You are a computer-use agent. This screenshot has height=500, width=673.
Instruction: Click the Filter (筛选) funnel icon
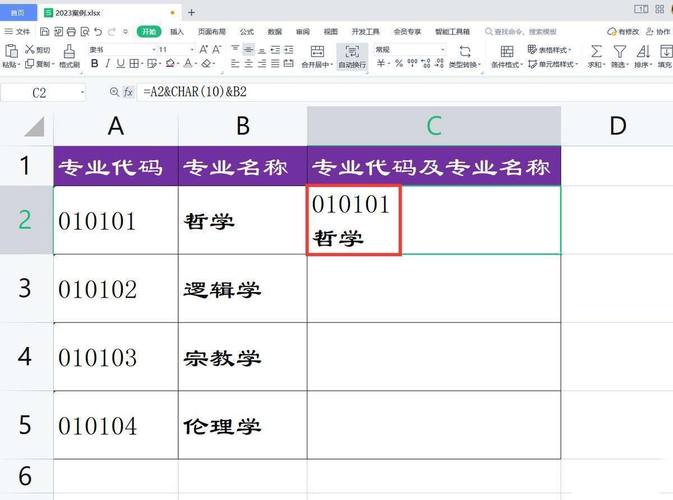(x=619, y=52)
